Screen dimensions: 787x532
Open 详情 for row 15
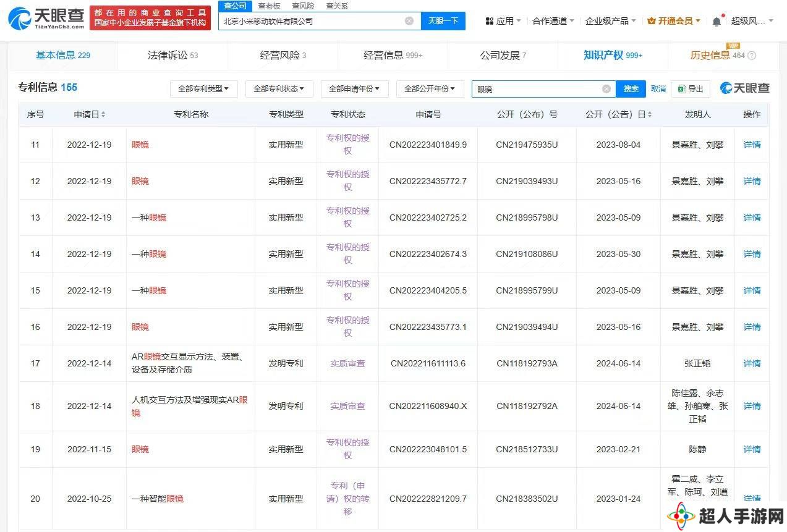pyautogui.click(x=752, y=290)
